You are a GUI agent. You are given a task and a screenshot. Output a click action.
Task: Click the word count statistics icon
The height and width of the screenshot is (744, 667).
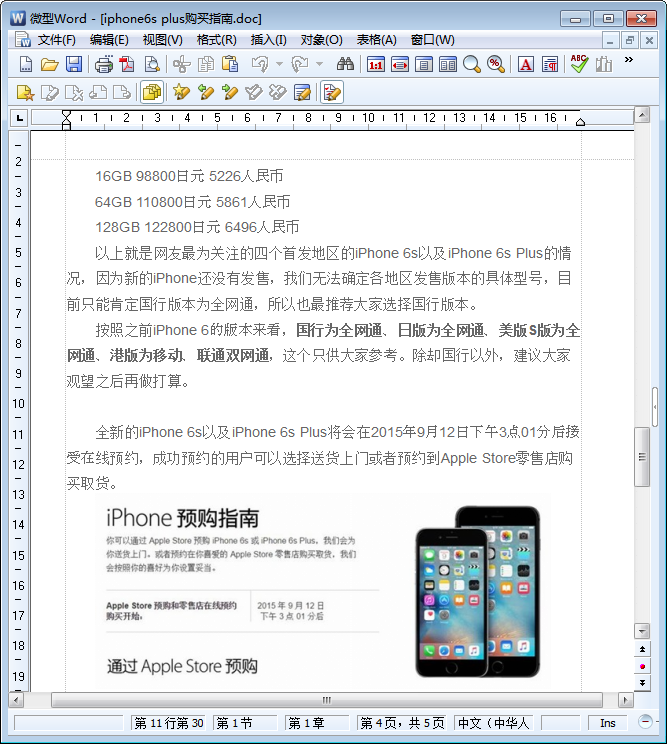click(x=603, y=64)
